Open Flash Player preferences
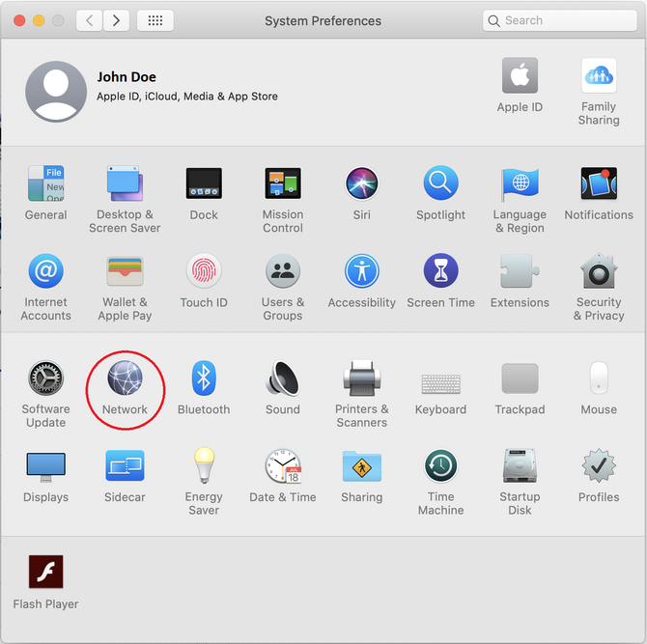Screen dimensions: 647x644 [x=45, y=572]
